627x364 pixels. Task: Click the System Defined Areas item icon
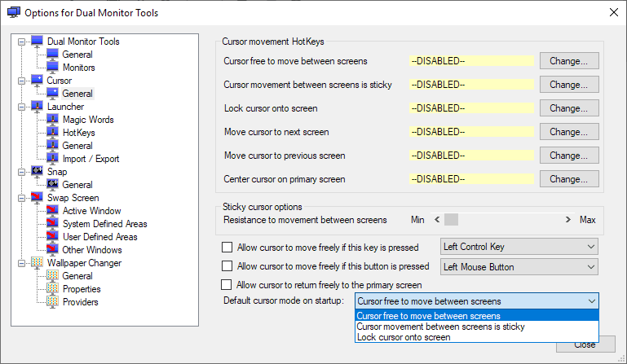(52, 223)
